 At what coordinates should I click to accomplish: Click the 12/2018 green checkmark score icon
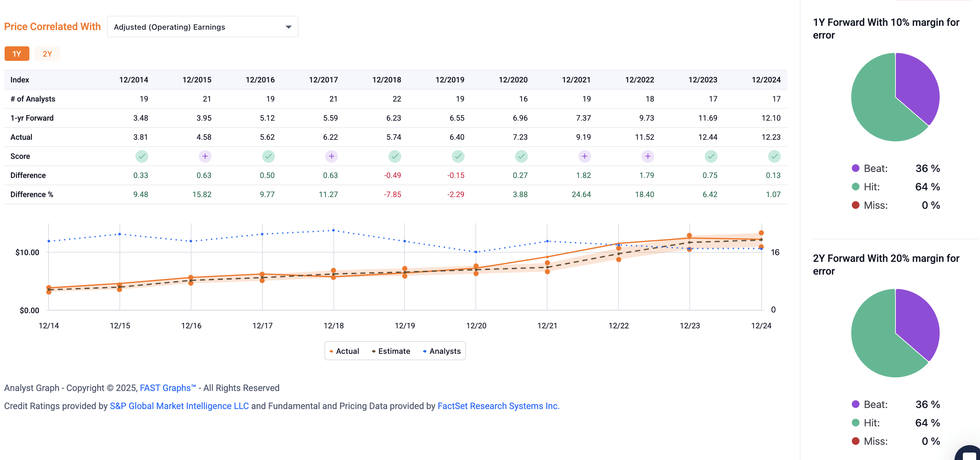coord(394,156)
